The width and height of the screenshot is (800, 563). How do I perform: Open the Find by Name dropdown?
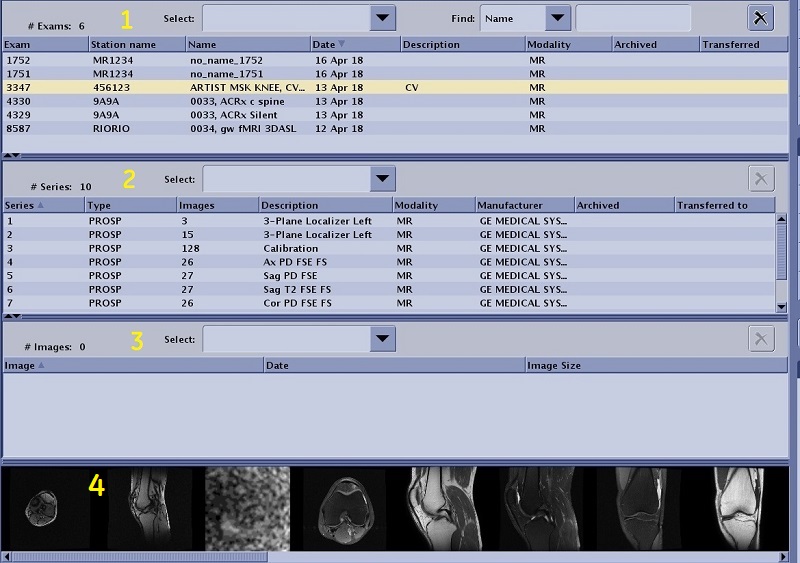tap(557, 18)
